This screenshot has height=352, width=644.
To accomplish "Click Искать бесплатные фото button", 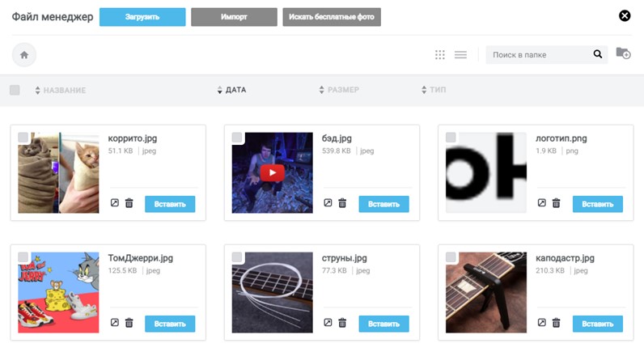I will 332,16.
